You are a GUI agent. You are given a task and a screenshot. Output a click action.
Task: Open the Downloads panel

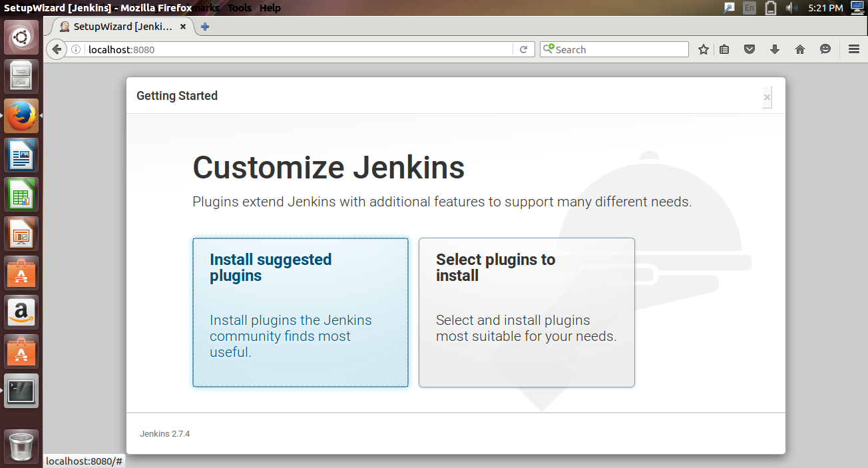pos(774,49)
